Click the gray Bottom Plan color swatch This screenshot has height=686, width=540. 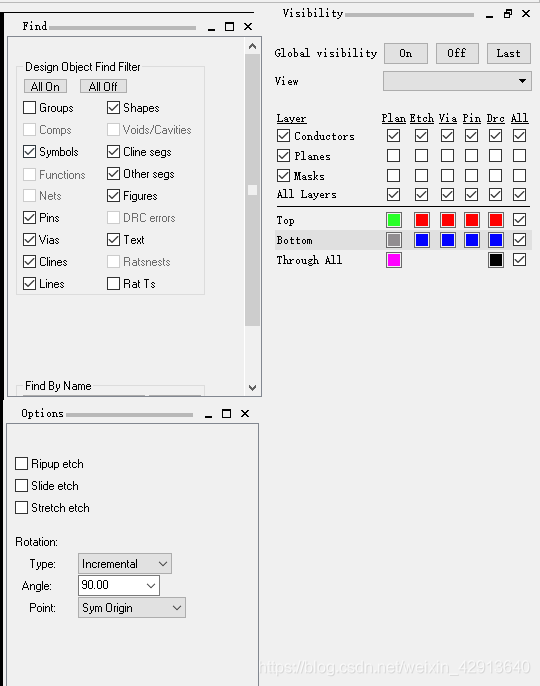coord(394,240)
